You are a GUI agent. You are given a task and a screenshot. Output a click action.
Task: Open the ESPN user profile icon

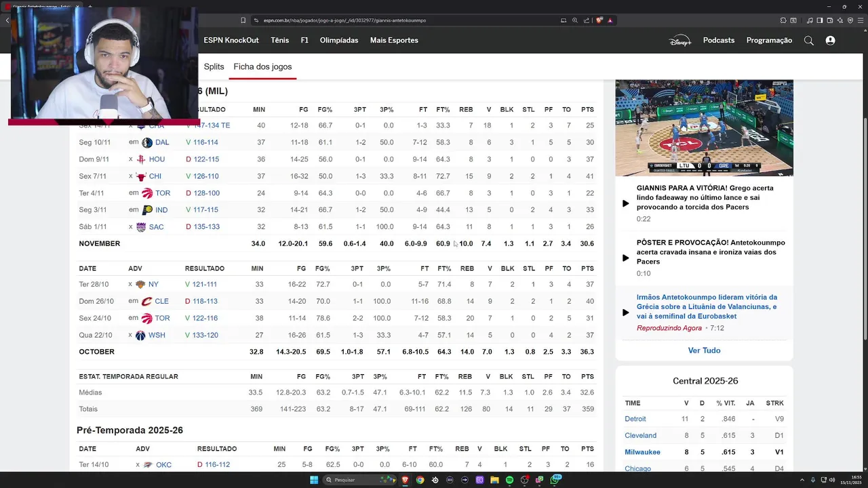[830, 41]
